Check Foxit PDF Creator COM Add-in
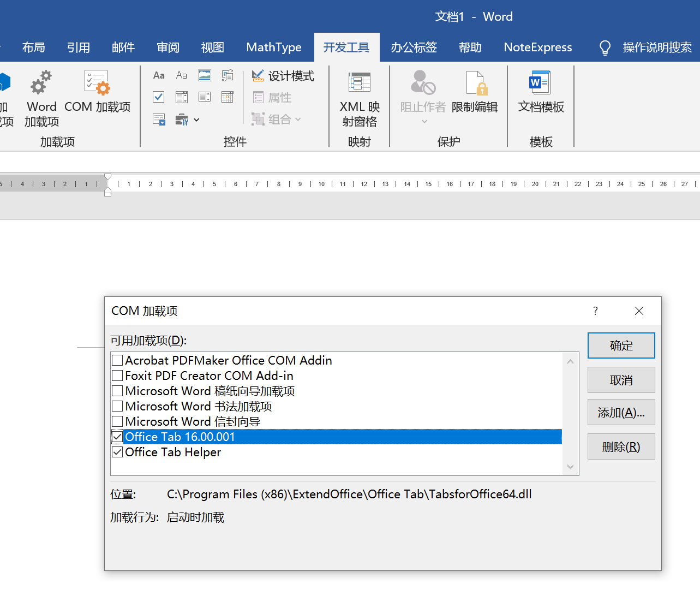The height and width of the screenshot is (590, 700). tap(117, 376)
